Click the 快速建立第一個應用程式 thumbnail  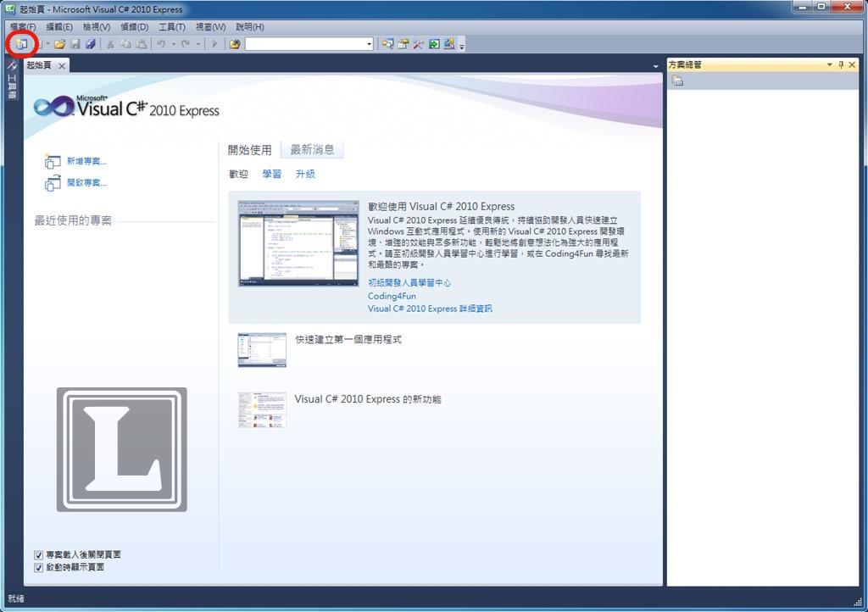[262, 350]
